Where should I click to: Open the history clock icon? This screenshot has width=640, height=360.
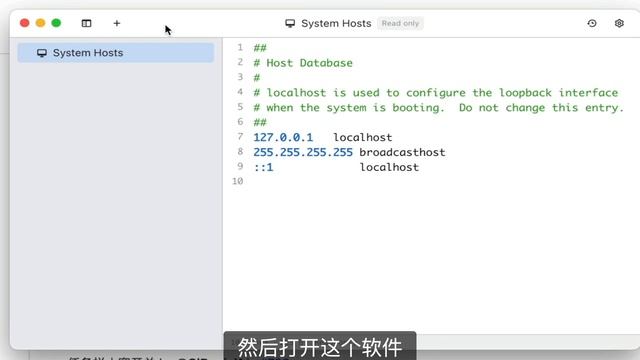click(x=592, y=23)
